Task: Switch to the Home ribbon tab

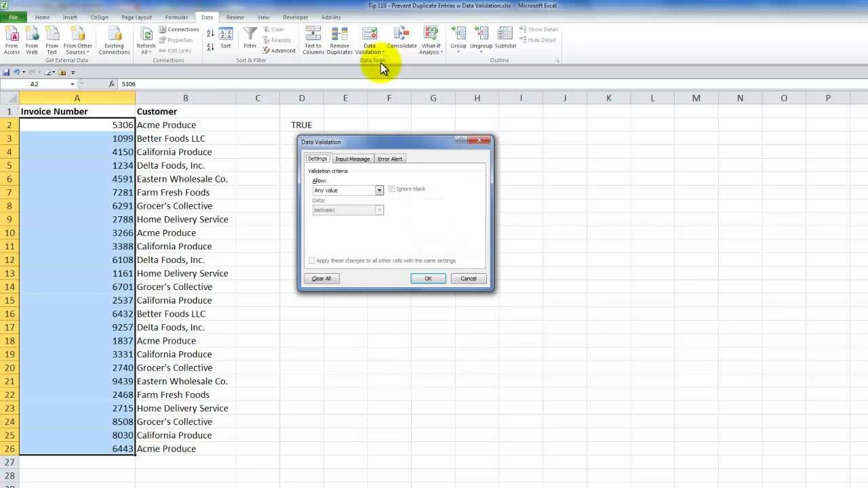Action: click(42, 17)
